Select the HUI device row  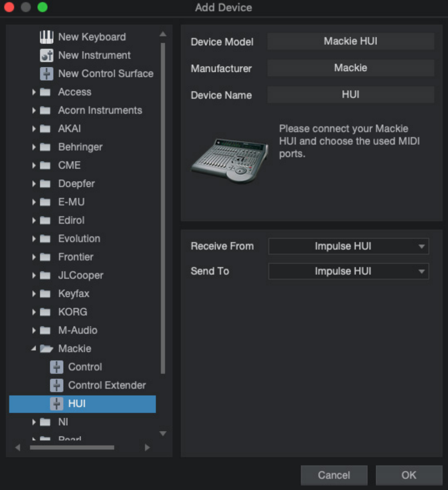point(83,404)
